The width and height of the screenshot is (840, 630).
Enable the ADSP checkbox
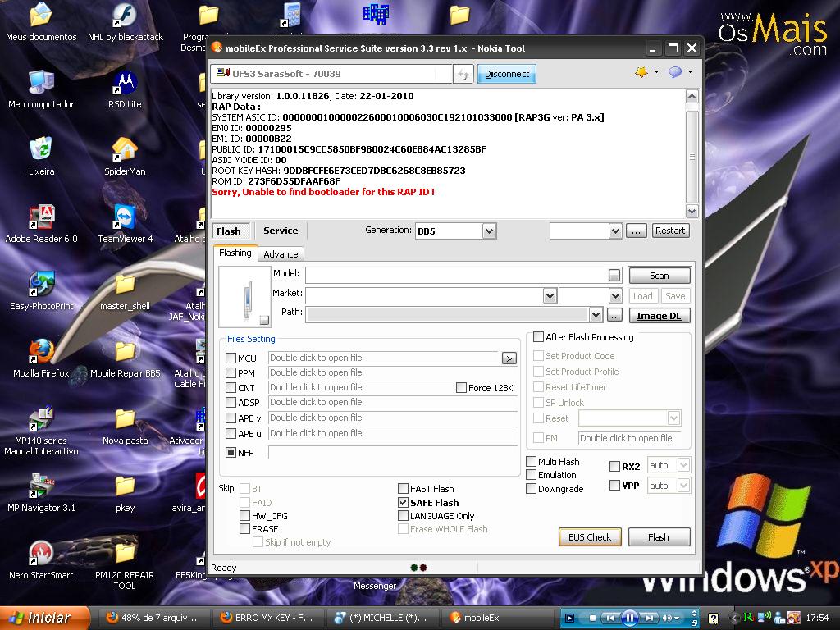click(231, 402)
